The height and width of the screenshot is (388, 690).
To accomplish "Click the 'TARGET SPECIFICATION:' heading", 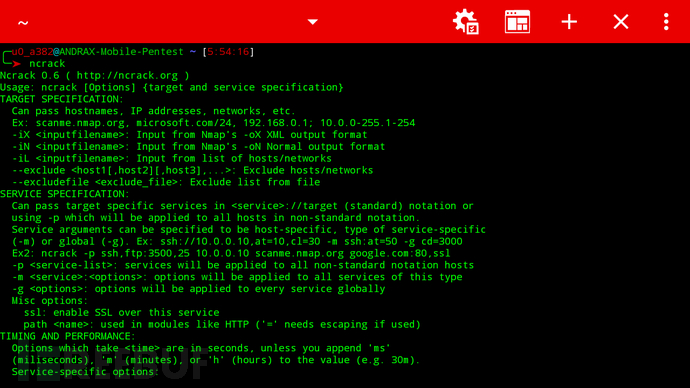I will coord(62,99).
